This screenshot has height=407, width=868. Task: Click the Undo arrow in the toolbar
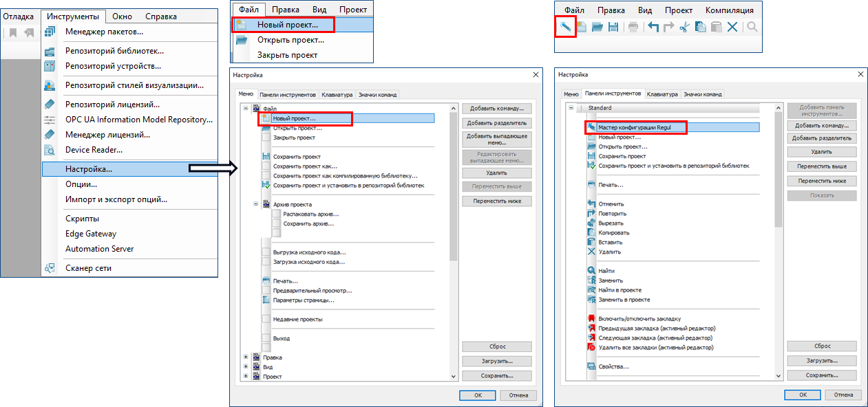[653, 27]
